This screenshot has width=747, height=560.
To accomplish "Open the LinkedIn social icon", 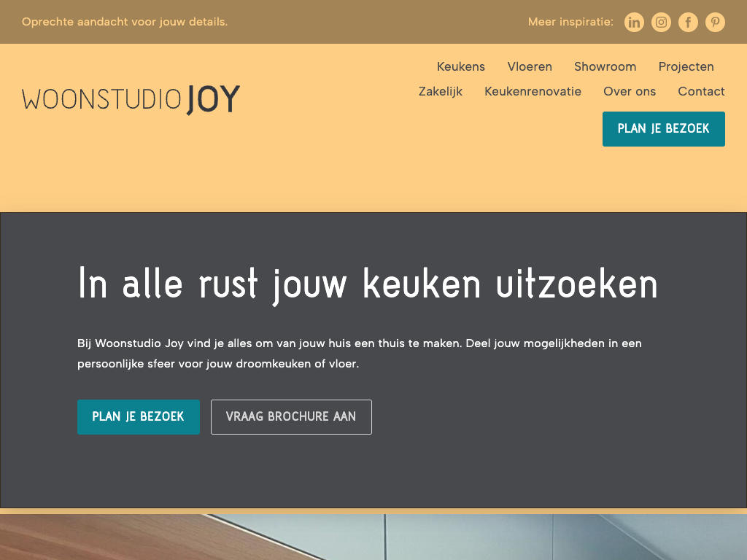I will [x=635, y=23].
